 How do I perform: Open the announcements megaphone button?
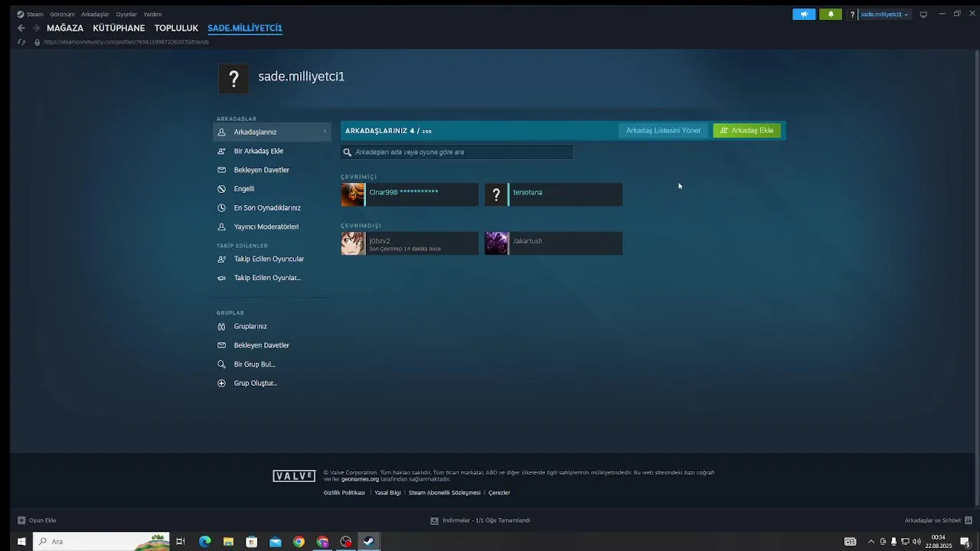click(804, 14)
